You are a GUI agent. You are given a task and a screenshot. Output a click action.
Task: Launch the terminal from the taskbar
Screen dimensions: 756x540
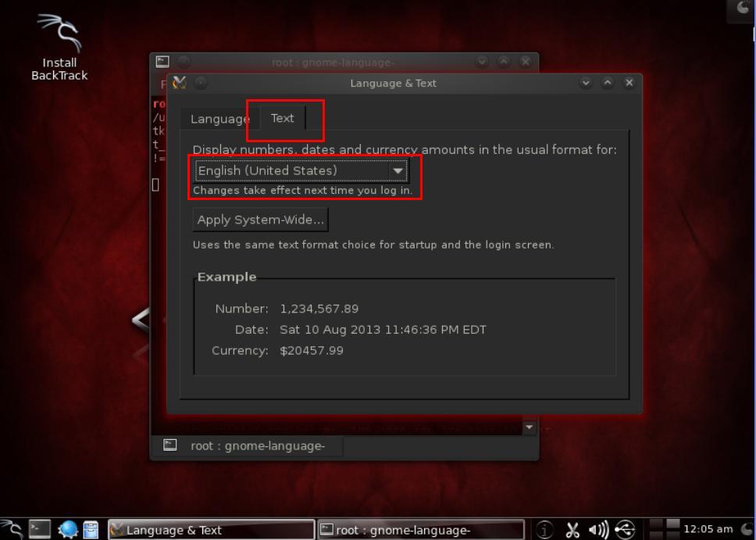click(39, 529)
